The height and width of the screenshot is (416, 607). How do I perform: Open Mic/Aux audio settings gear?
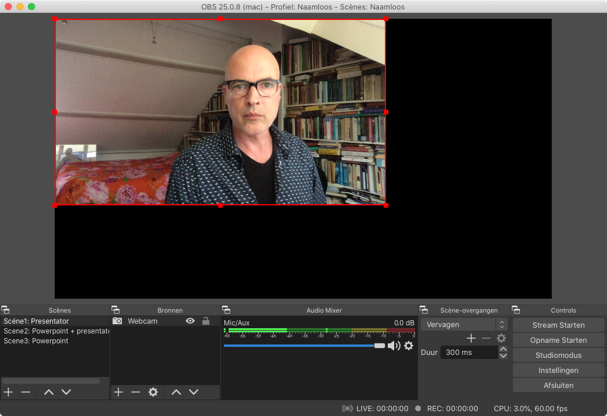click(x=409, y=346)
